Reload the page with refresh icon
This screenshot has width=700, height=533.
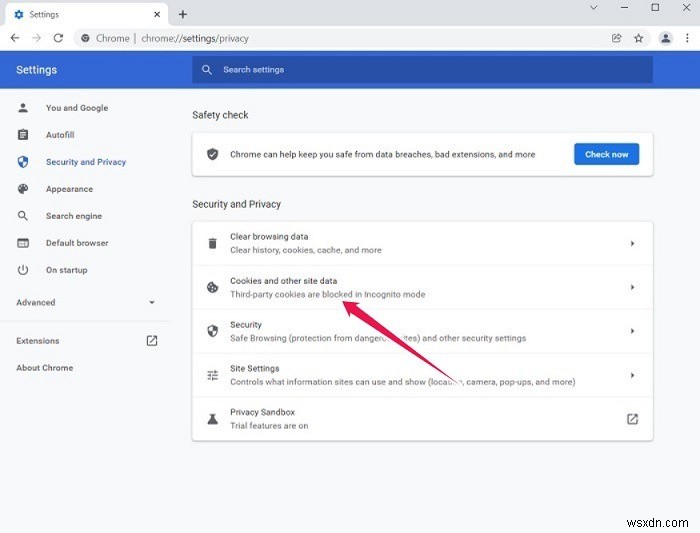click(58, 38)
